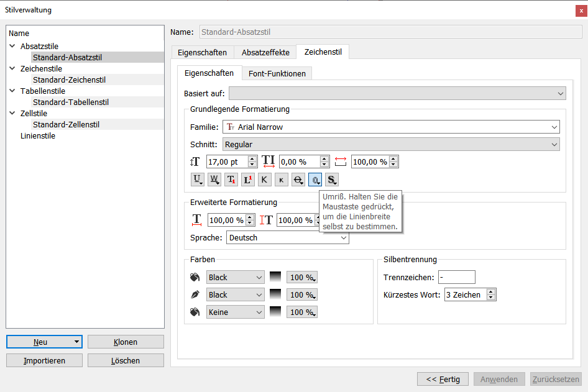This screenshot has height=392, width=588.
Task: Switch to the Absatzeffekte tab
Action: pos(265,52)
